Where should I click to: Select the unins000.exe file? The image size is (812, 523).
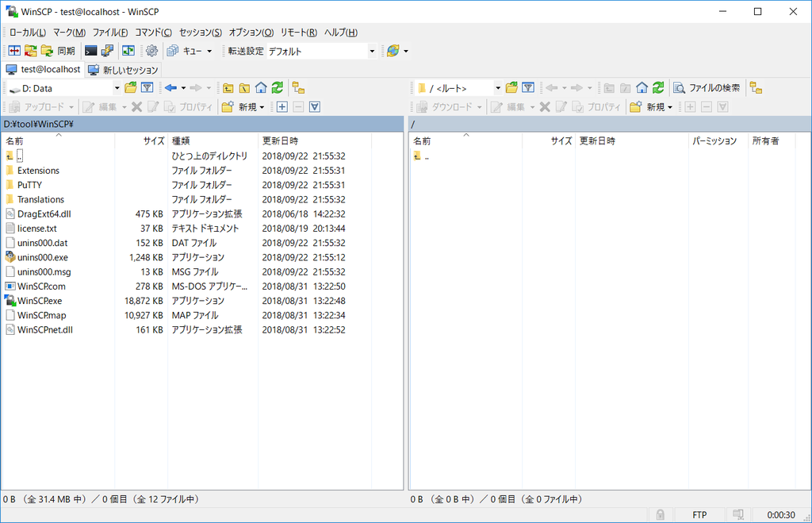click(43, 258)
